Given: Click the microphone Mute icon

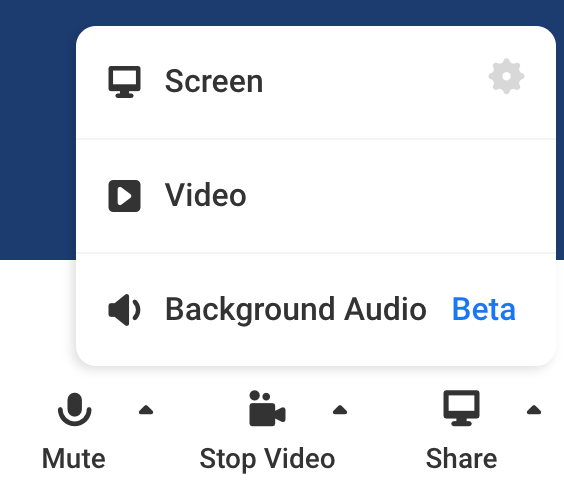Looking at the screenshot, I should (x=74, y=409).
